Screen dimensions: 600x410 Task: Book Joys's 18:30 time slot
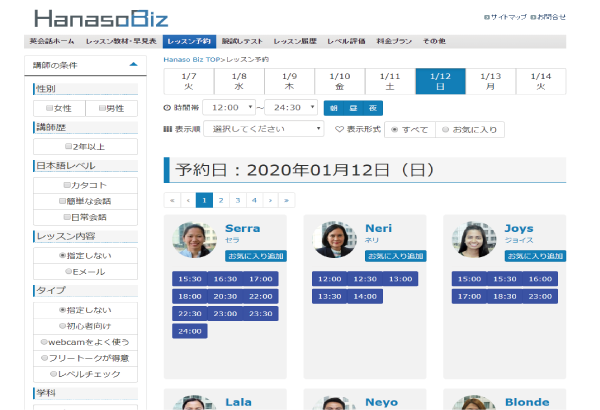tap(505, 296)
